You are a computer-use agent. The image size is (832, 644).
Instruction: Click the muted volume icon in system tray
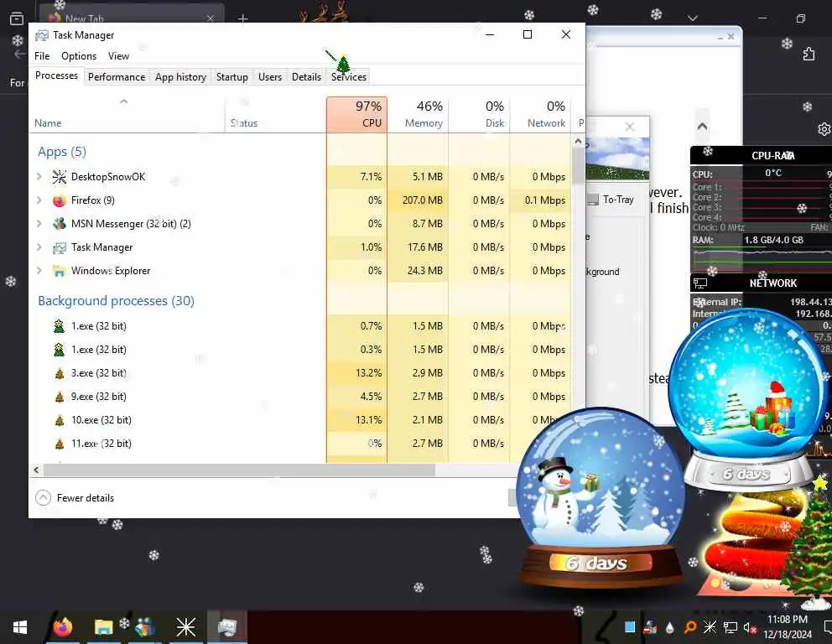coord(750,628)
